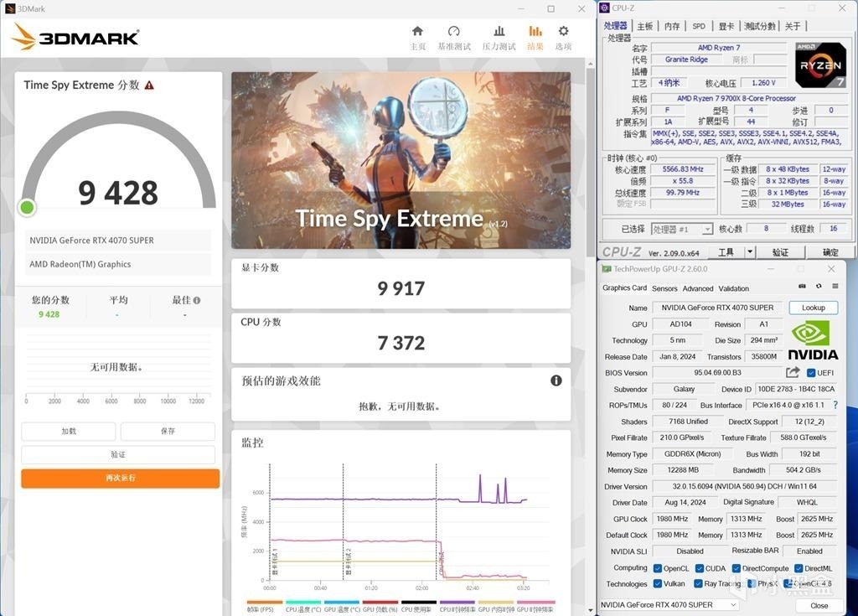Viewport: 858px width, 616px height.
Task: Toggle the UEFI checkbox in GPU-Z
Action: [x=811, y=373]
